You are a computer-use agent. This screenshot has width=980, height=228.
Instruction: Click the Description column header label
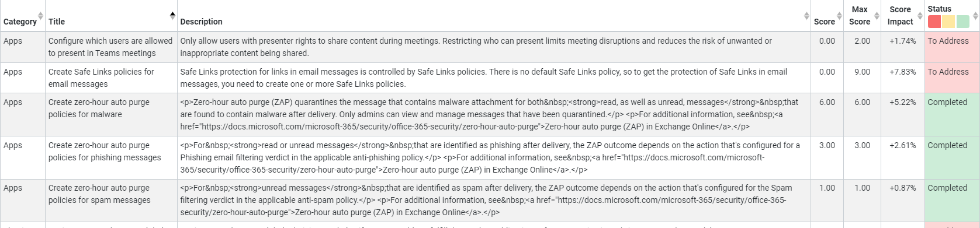coord(201,22)
